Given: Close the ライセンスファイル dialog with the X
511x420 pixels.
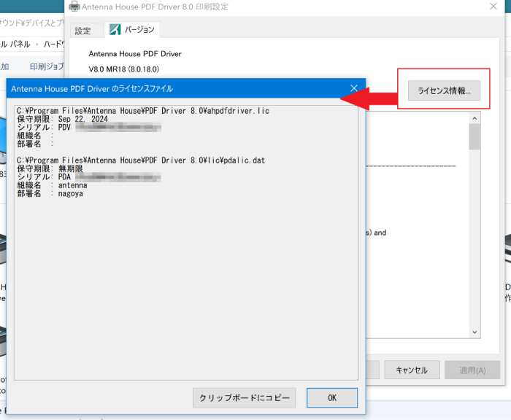Looking at the screenshot, I should [x=353, y=88].
